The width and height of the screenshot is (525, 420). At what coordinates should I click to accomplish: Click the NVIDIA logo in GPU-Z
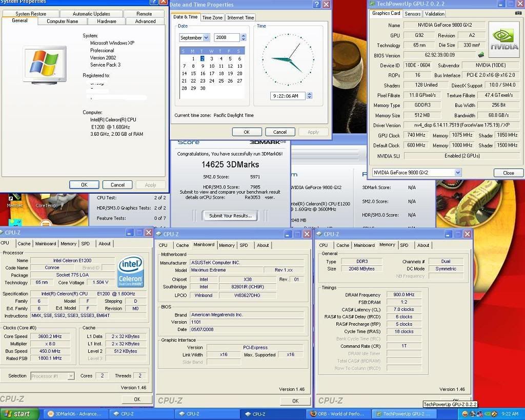coord(504,40)
